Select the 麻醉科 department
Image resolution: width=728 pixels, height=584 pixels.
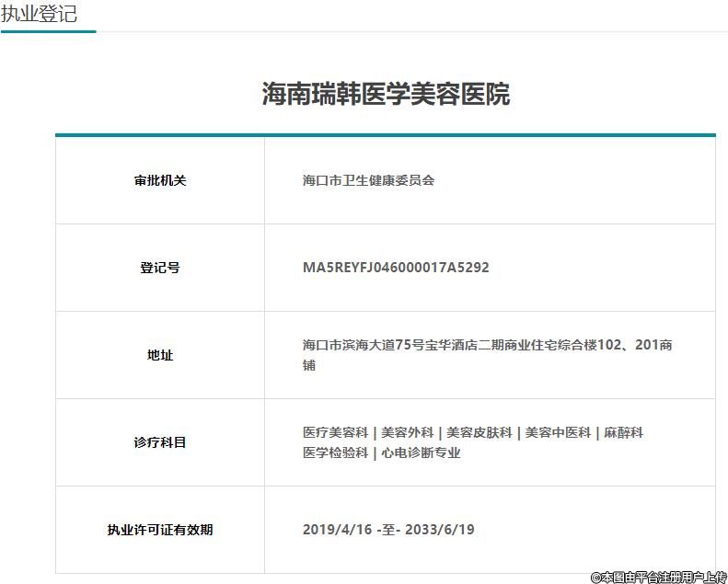click(x=623, y=432)
